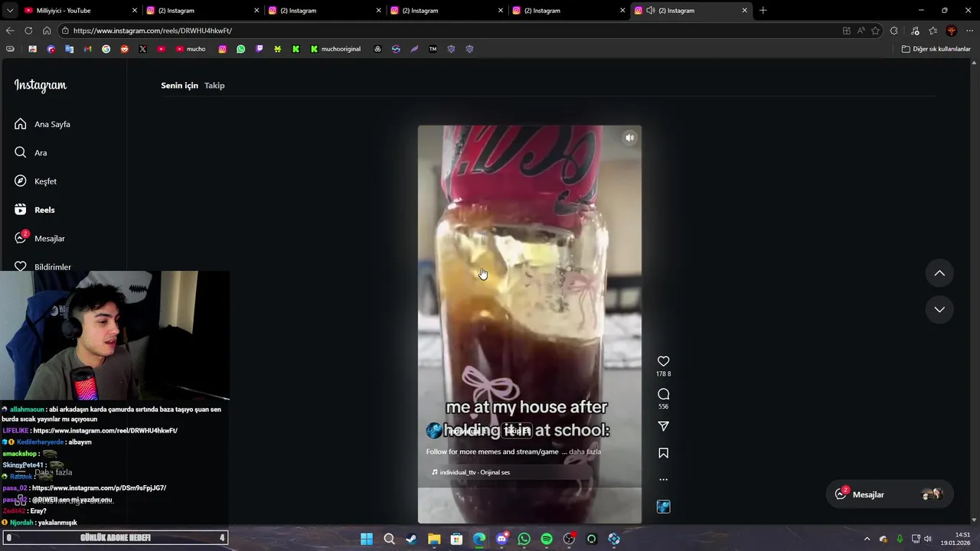Open the muchooriginal Kick bookmark
This screenshot has height=551, width=980.
pos(335,49)
